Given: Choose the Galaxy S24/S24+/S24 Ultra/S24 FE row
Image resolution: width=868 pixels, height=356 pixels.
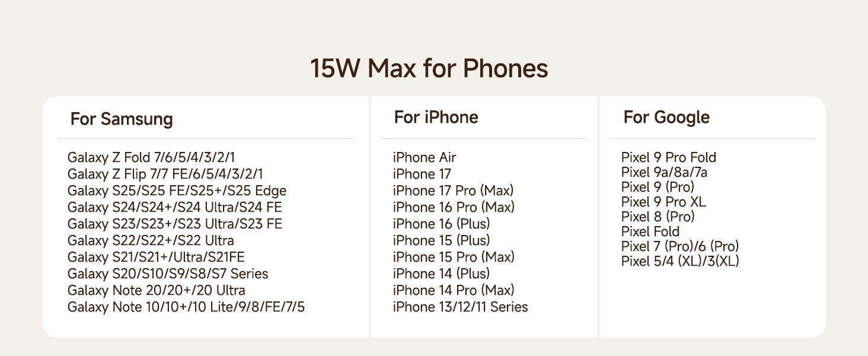Looking at the screenshot, I should (x=174, y=208).
